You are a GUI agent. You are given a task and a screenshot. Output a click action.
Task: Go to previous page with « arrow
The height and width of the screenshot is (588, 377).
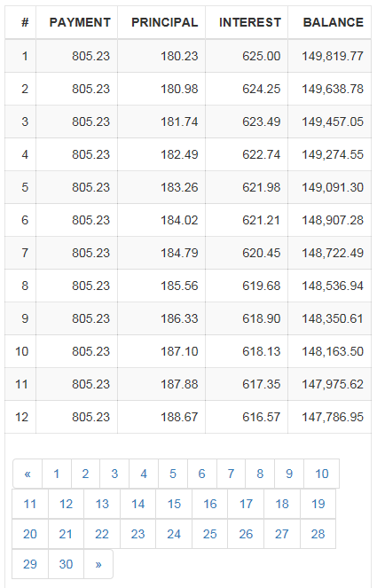(27, 474)
